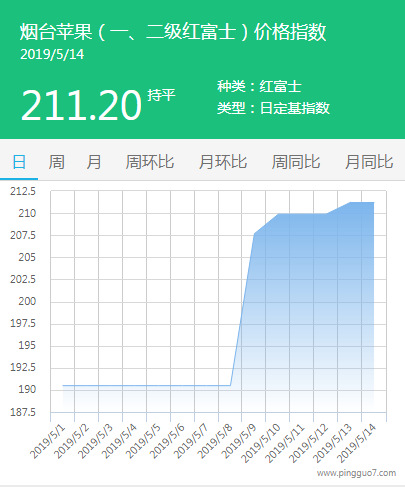Switch to the 周 weekly tab
Viewport: 405px width, 487px height.
pos(57,162)
